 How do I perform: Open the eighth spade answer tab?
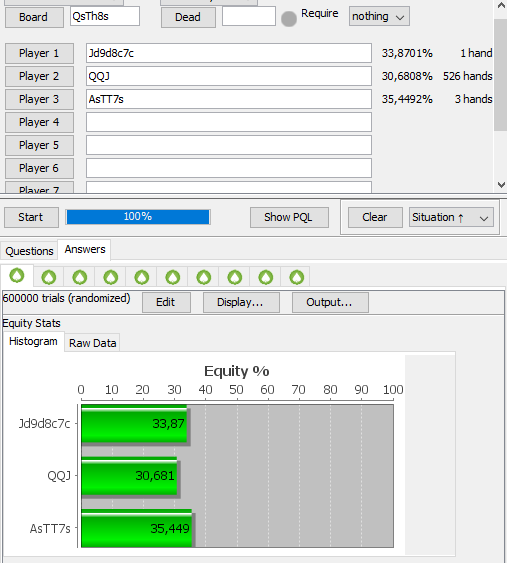point(234,277)
